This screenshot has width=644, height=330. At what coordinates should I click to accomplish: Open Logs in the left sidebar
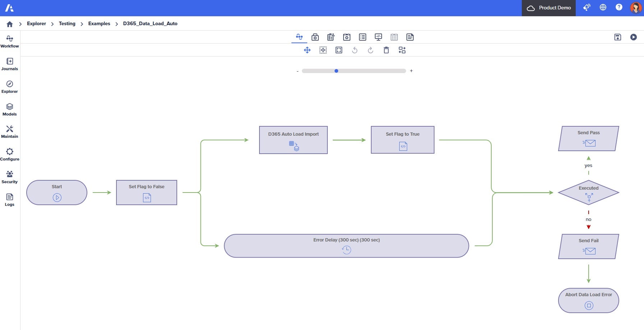(x=10, y=200)
